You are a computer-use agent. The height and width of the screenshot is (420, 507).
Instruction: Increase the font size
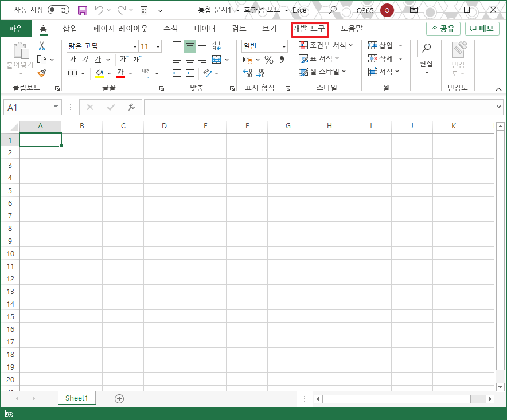(124, 59)
